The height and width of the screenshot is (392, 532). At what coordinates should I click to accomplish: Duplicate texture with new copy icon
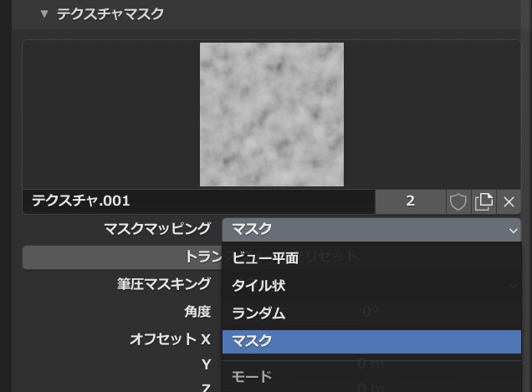coord(483,201)
